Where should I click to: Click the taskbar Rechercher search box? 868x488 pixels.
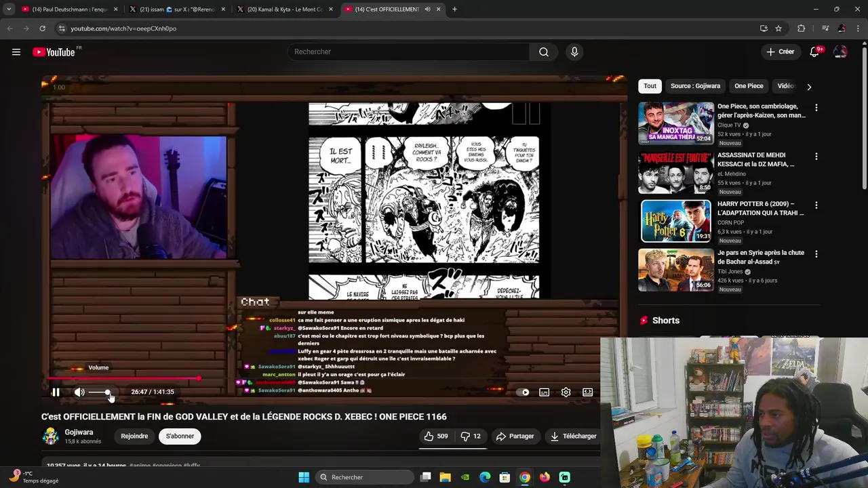365,477
